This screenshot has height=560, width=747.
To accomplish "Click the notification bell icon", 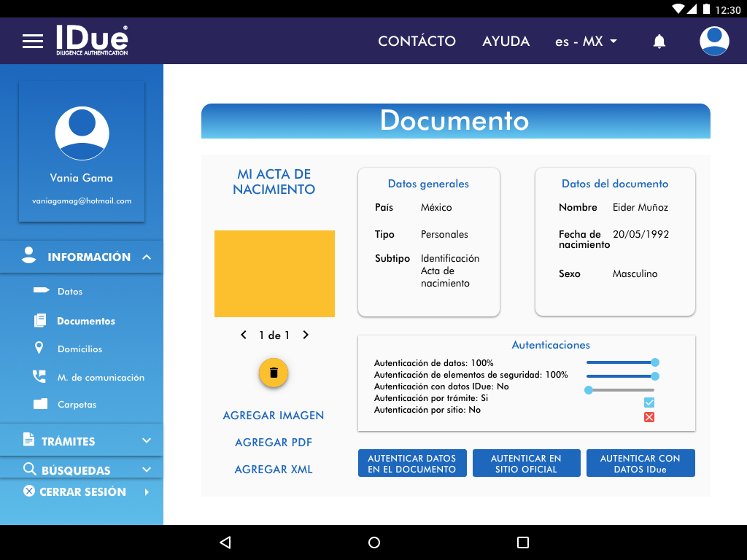I will (659, 42).
